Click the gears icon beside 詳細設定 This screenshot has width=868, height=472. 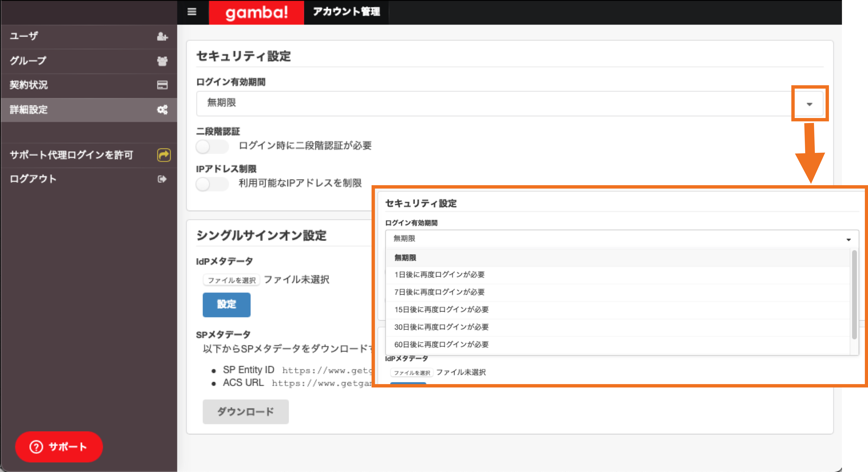[x=163, y=110]
